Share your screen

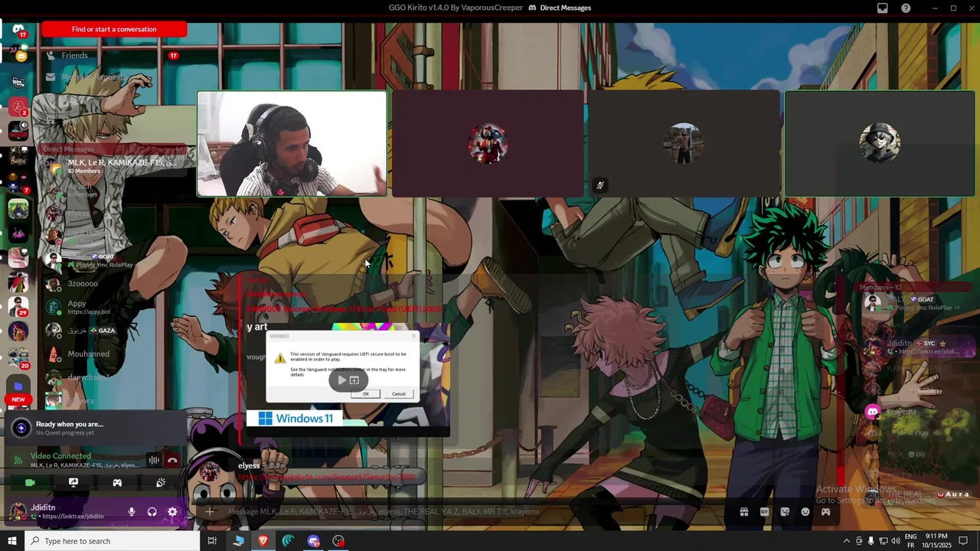[x=73, y=483]
